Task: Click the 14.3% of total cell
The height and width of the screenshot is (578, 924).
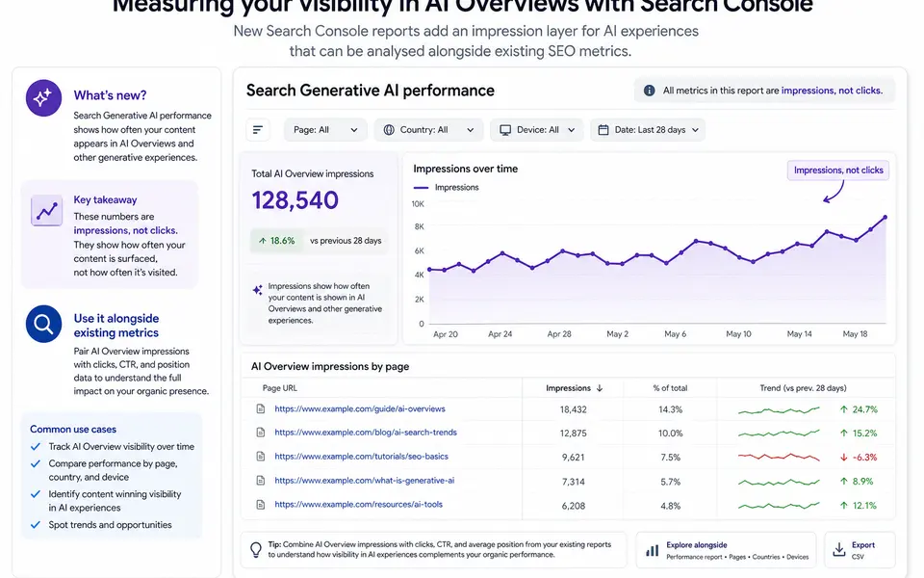Action: coord(671,409)
